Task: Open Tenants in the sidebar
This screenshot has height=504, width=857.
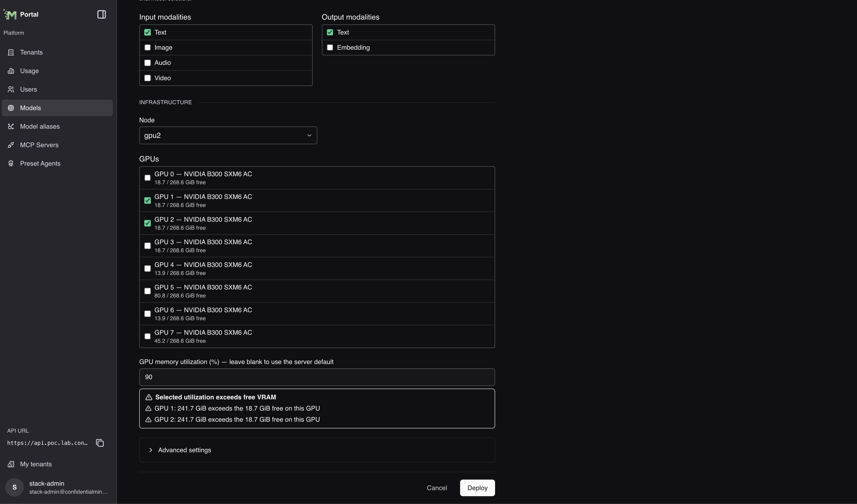Action: 57,52
